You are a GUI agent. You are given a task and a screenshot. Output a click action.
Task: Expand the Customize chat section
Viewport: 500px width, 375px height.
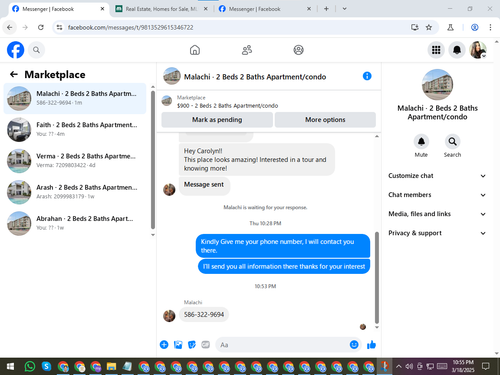[437, 176]
